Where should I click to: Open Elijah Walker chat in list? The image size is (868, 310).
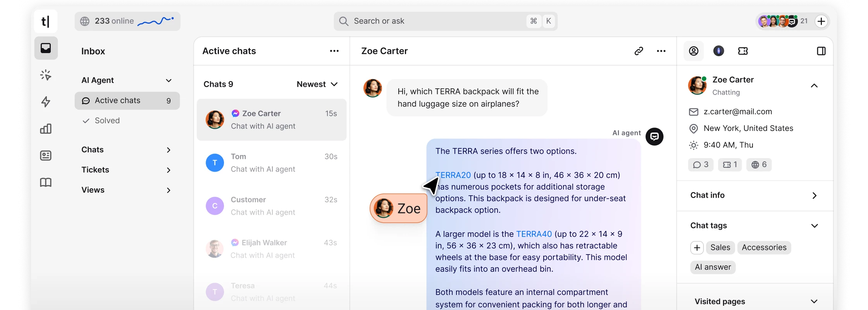pos(272,249)
